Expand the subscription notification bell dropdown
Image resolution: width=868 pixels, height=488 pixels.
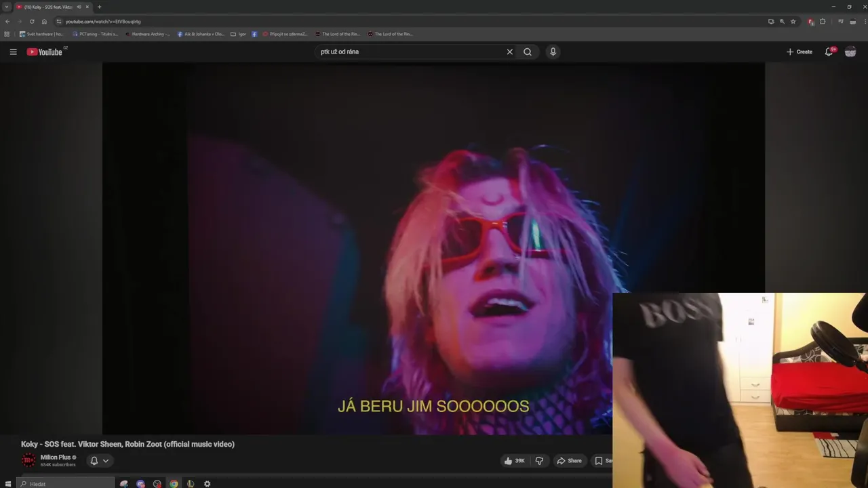(x=99, y=461)
